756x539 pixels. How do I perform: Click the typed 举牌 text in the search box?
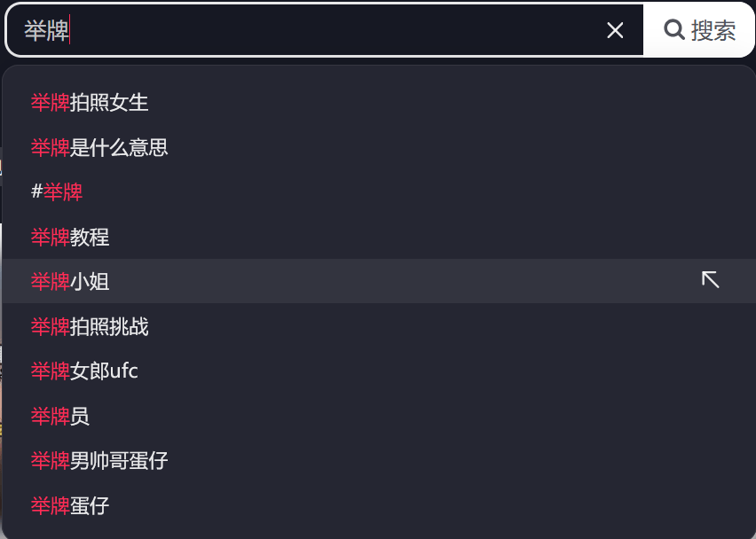(46, 31)
